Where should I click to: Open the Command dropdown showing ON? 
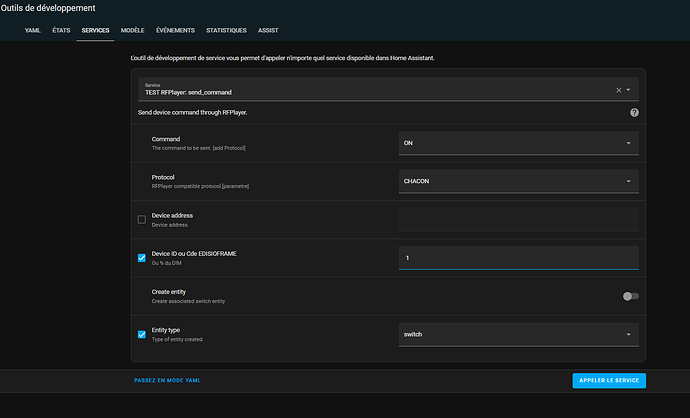tap(518, 143)
